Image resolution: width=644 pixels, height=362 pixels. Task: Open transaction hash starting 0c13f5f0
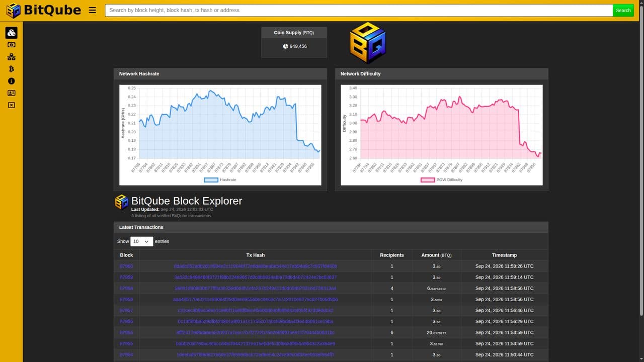[x=255, y=321]
